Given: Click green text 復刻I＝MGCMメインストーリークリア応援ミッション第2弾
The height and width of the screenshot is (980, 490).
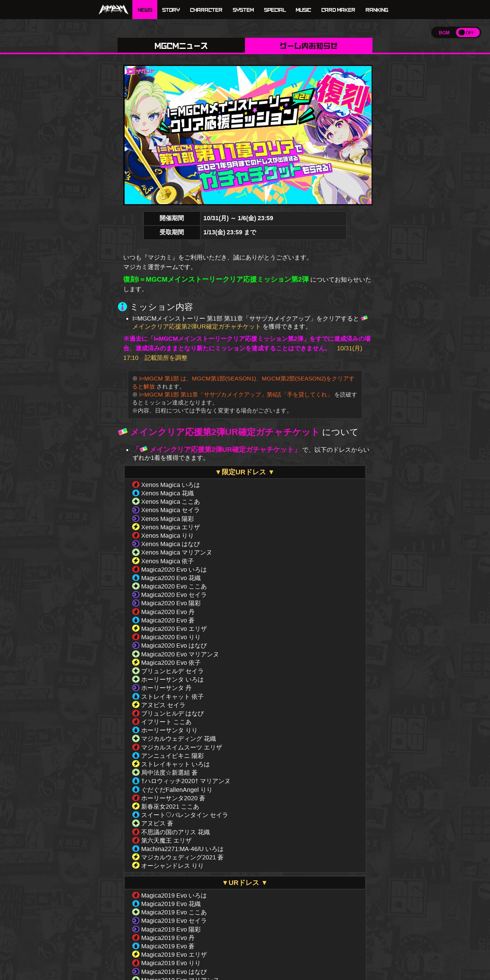Looking at the screenshot, I should coord(216,279).
